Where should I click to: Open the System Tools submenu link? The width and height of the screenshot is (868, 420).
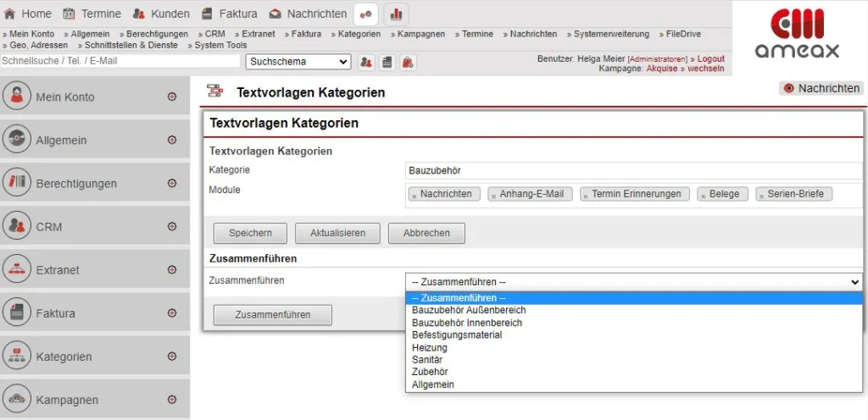coord(220,46)
